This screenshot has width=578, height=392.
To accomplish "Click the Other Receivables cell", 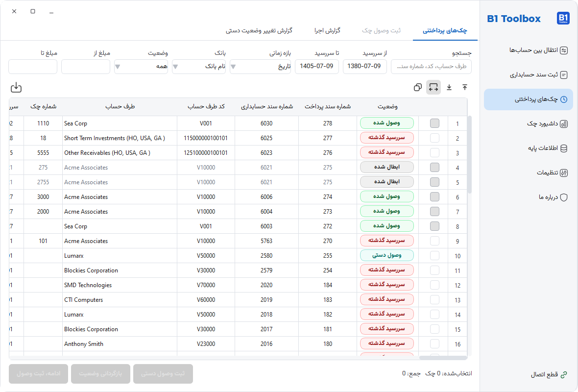I will point(120,153).
